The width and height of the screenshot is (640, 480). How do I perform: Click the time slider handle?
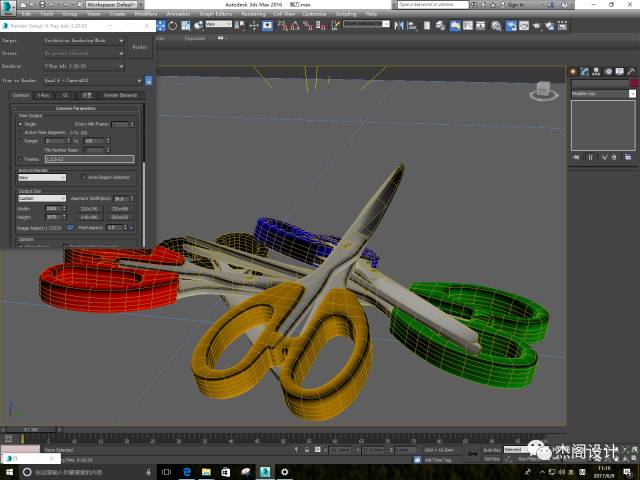[x=31, y=429]
